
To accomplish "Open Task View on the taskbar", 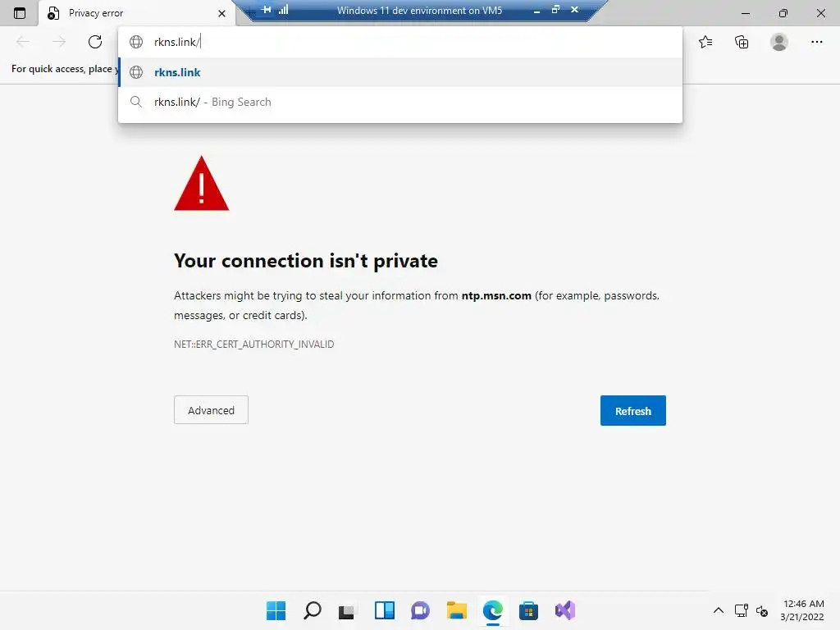I will [x=347, y=610].
